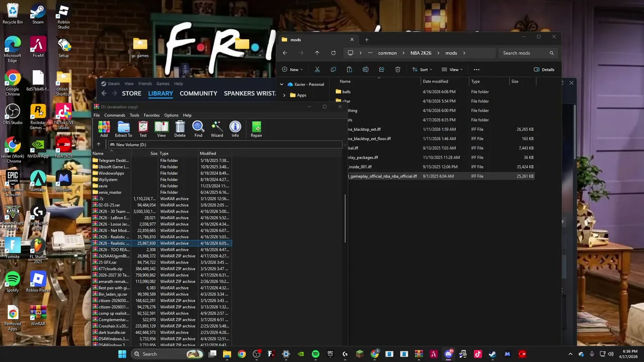Click Date modified column header in Explorer
The width and height of the screenshot is (644, 362).
[x=445, y=81]
